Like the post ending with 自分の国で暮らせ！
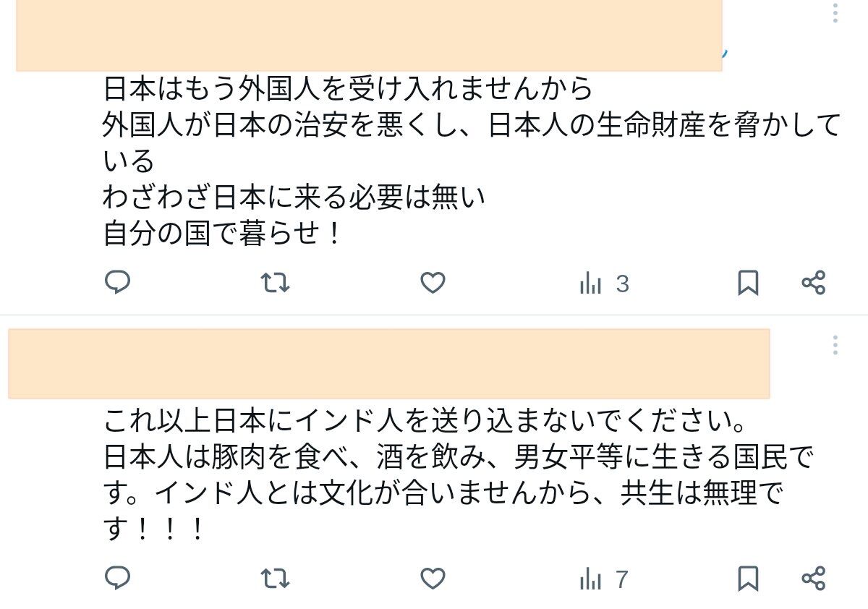This screenshot has width=868, height=609. coord(433,283)
